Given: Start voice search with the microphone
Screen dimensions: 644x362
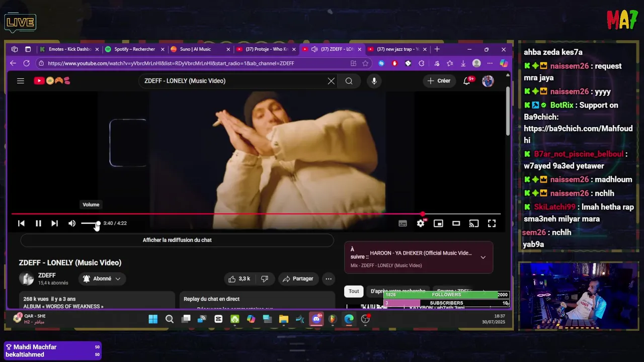Looking at the screenshot, I should coord(374,81).
